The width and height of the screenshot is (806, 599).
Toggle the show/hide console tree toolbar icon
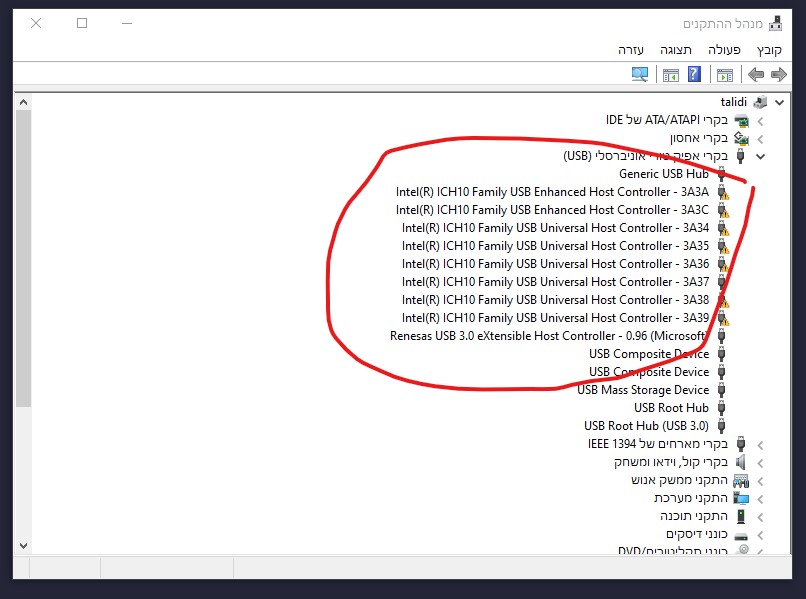pos(725,75)
